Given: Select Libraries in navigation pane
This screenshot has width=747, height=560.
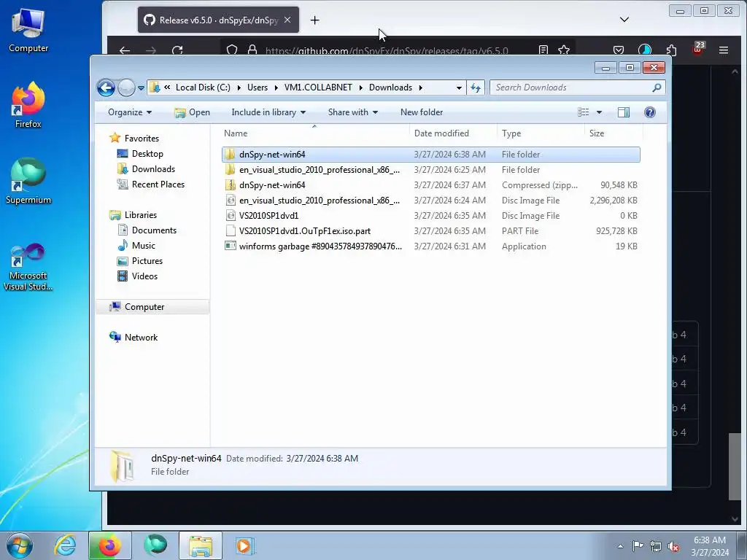Looking at the screenshot, I should point(141,215).
